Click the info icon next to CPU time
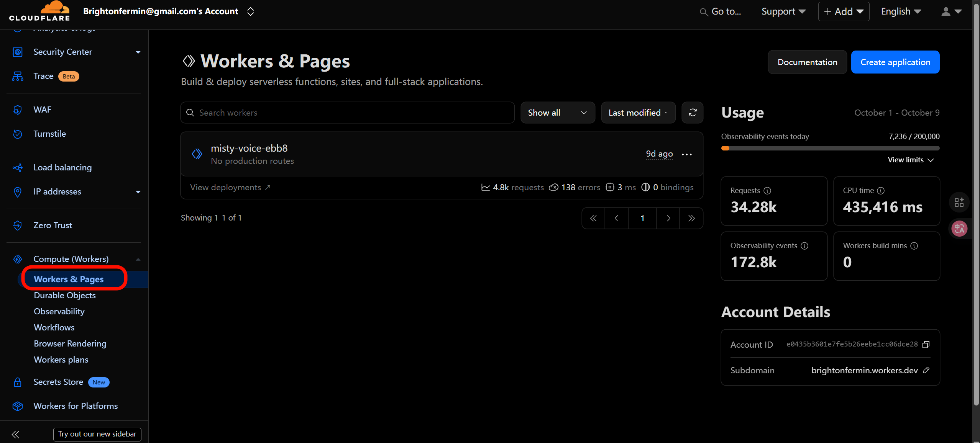Image resolution: width=980 pixels, height=443 pixels. click(x=881, y=190)
